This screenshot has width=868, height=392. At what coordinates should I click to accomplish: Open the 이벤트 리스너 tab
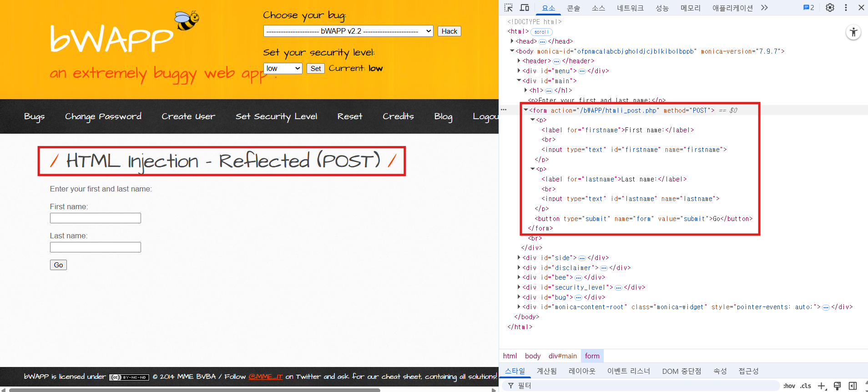point(629,371)
